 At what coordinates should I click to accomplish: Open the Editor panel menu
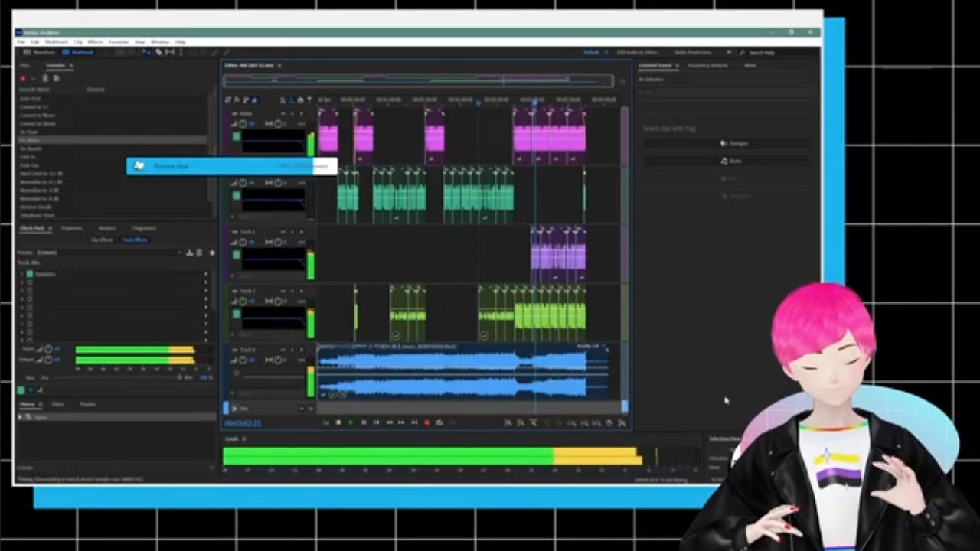279,66
